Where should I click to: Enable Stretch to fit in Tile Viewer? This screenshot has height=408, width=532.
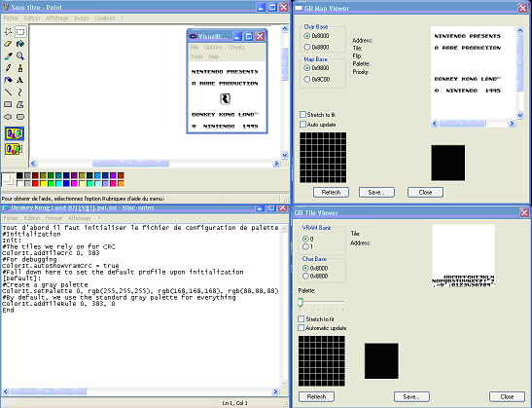(x=301, y=319)
